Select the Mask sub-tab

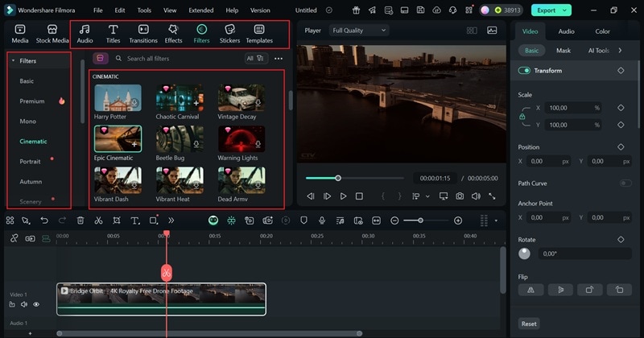coord(563,51)
